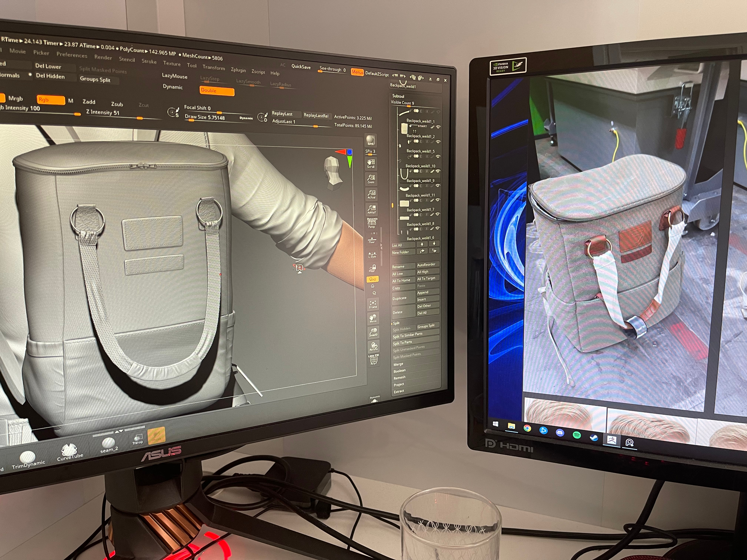Toggle the lock camera icon
The width and height of the screenshot is (747, 560).
[373, 268]
